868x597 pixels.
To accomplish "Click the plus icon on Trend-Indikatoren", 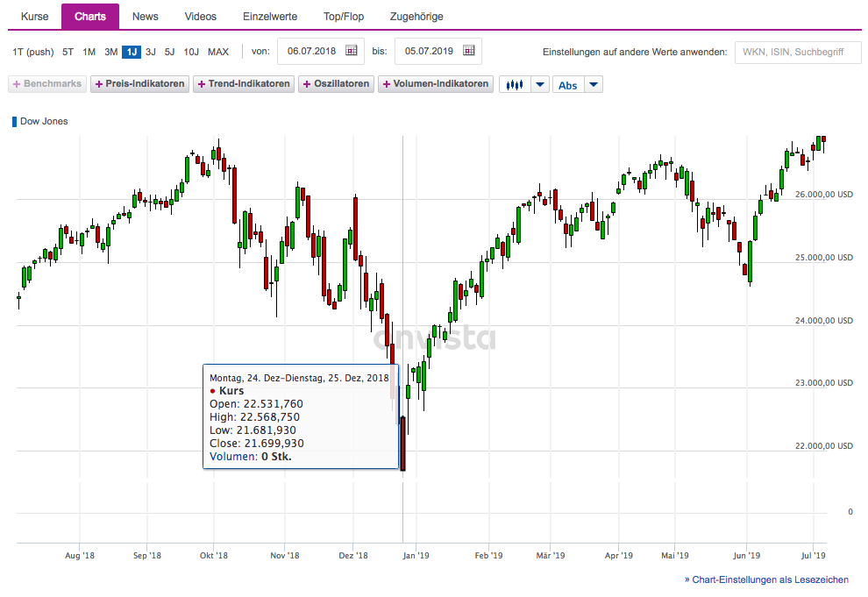I will 202,85.
